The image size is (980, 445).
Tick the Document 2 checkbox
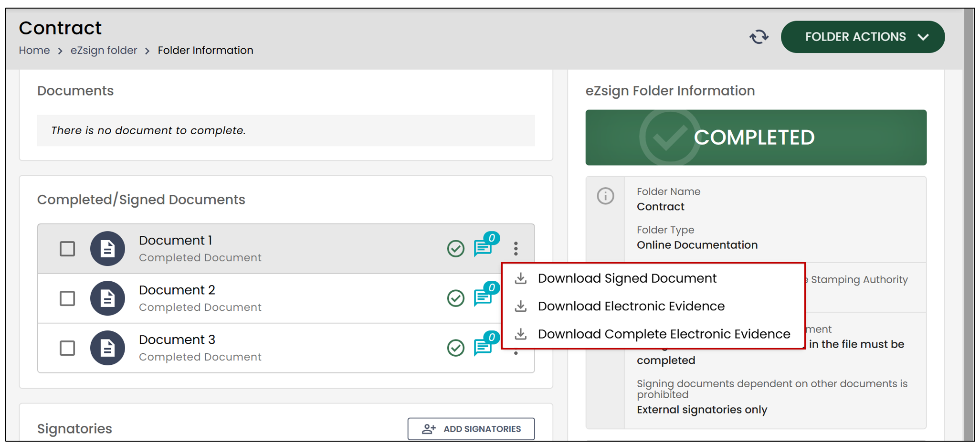coord(67,298)
